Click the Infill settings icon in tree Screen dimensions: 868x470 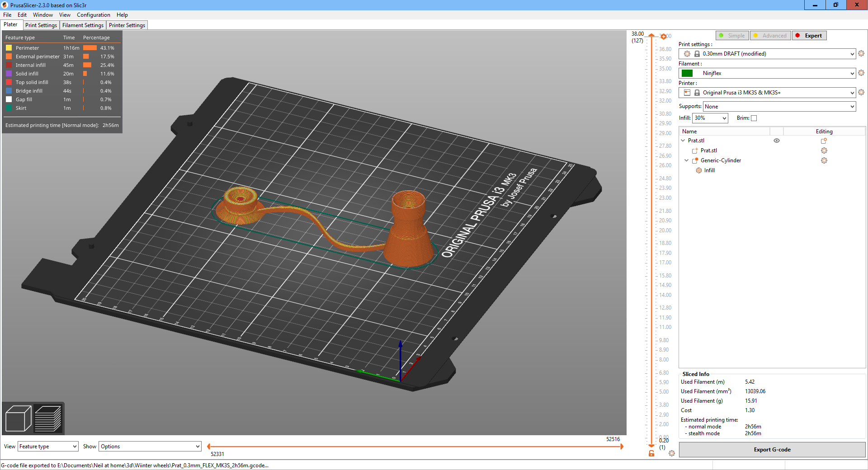tap(699, 170)
